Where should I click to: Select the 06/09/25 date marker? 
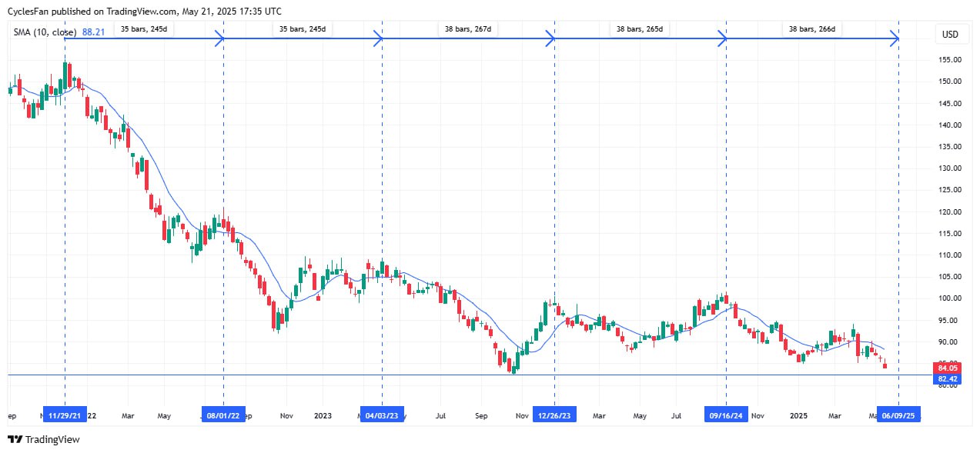click(x=898, y=415)
